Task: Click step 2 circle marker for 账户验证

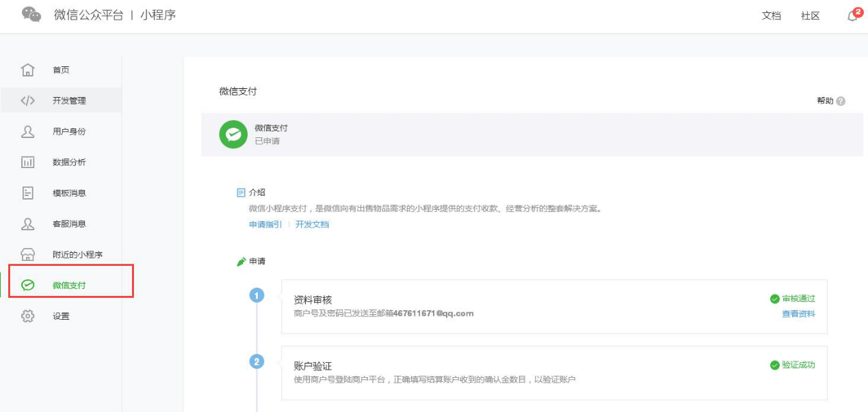Action: 257,361
